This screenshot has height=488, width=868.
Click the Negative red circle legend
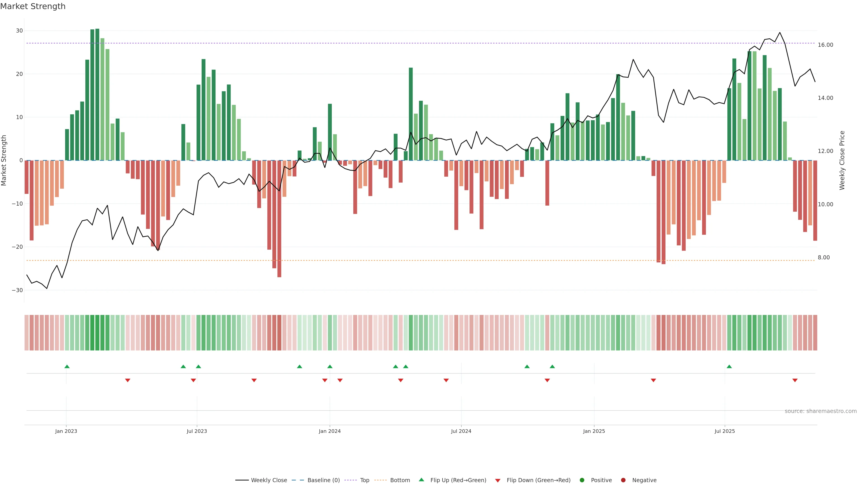623,480
